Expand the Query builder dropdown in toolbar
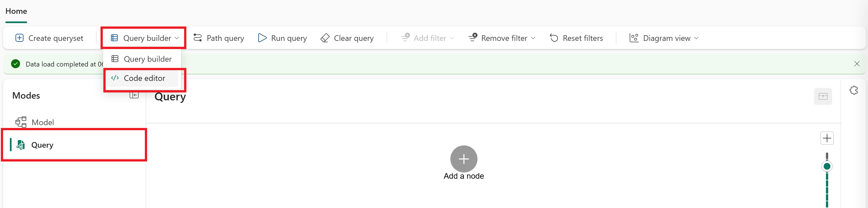This screenshot has width=868, height=208. tap(145, 38)
